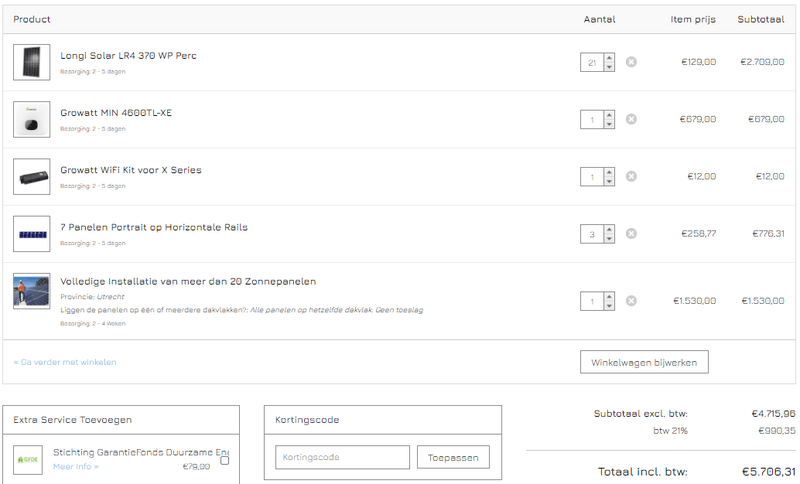Remove Growatt WiFi Kit voor X Series

[x=631, y=176]
